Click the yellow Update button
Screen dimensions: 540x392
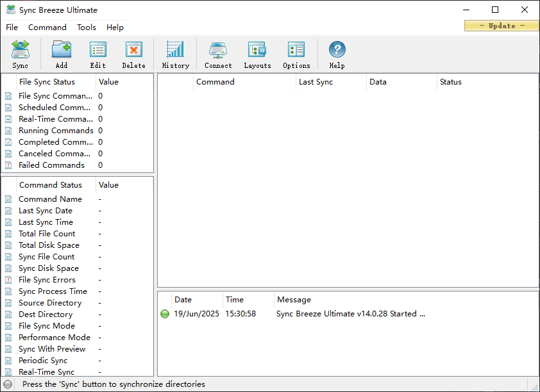[502, 26]
